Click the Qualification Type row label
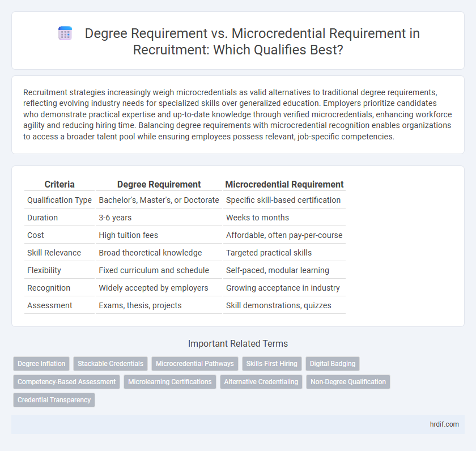Viewport: 476px width, 451px height. [59, 200]
